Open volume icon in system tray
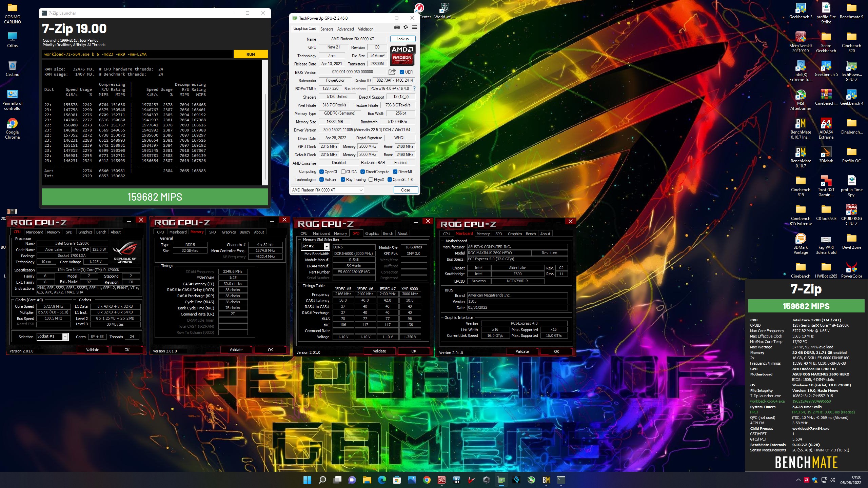This screenshot has height=488, width=868. tap(832, 480)
